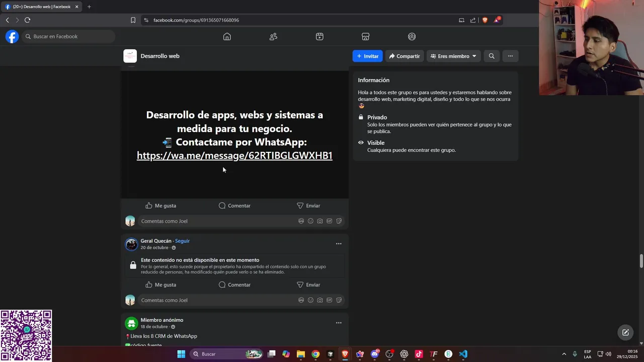Open Geral Quecán profile picture
This screenshot has height=362, width=644.
tap(131, 244)
